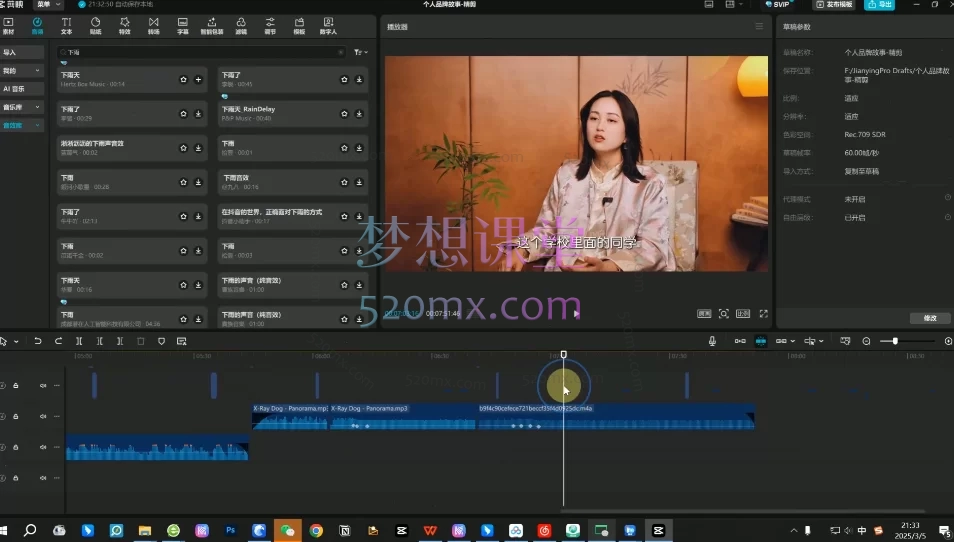Viewport: 954px width, 542px height.
Task: Open the 贴纸 (Sticker) panel icon
Action: tap(95, 25)
